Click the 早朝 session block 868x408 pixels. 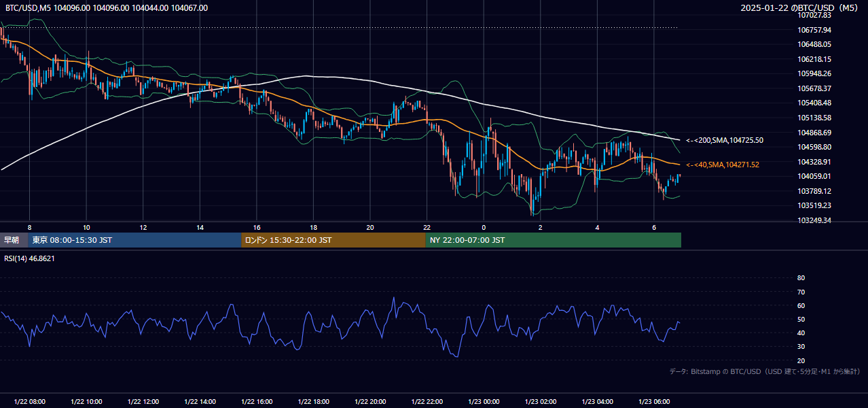pyautogui.click(x=14, y=240)
